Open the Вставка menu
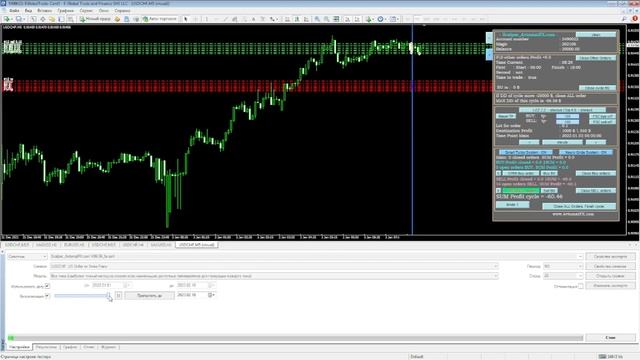 pyautogui.click(x=44, y=11)
